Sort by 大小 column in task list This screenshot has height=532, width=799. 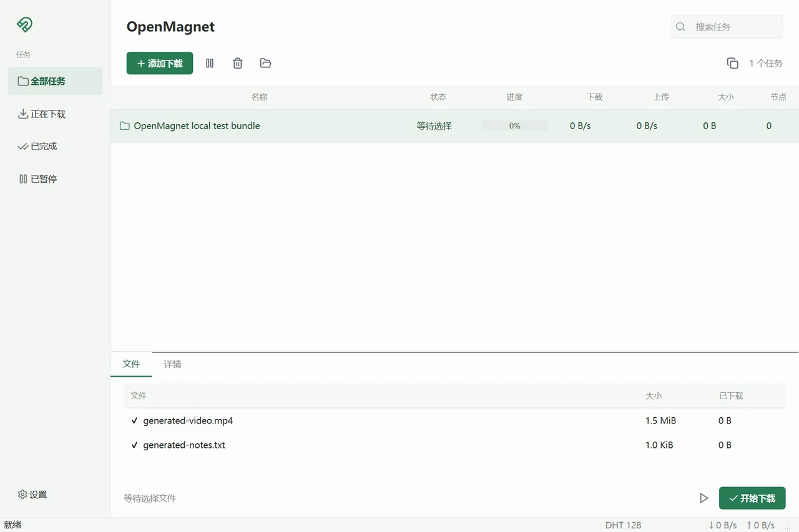726,97
